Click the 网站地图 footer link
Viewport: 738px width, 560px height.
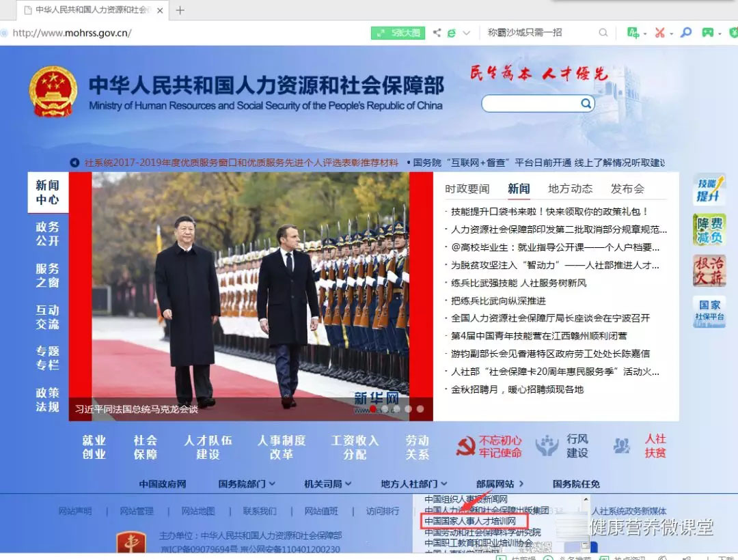coord(197,511)
